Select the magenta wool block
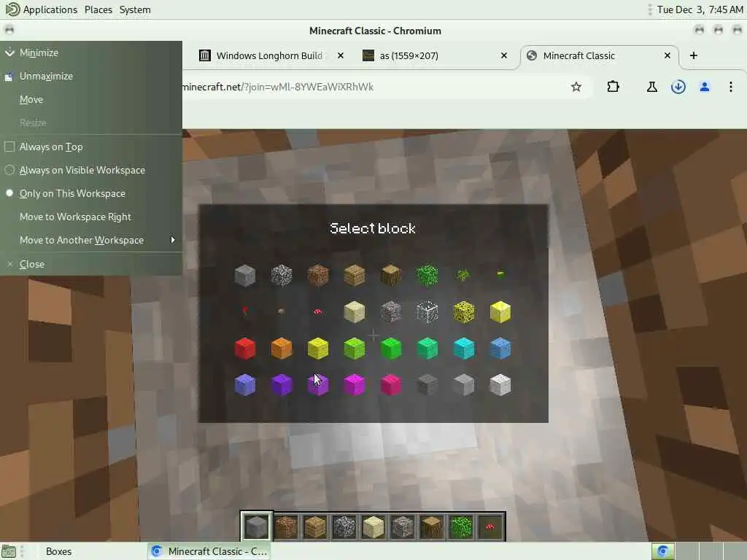The width and height of the screenshot is (747, 560). pos(354,385)
